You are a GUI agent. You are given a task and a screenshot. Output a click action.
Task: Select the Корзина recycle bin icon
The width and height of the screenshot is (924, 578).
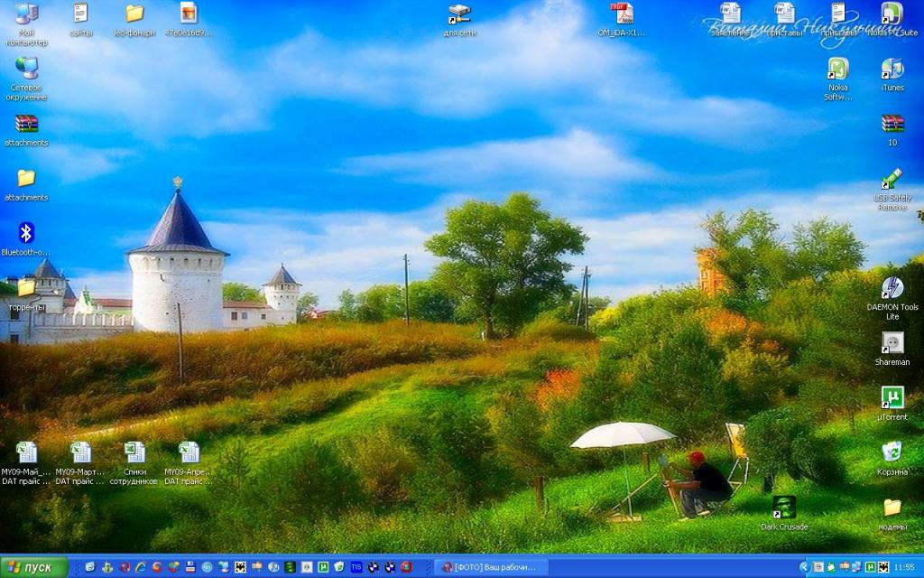892,452
